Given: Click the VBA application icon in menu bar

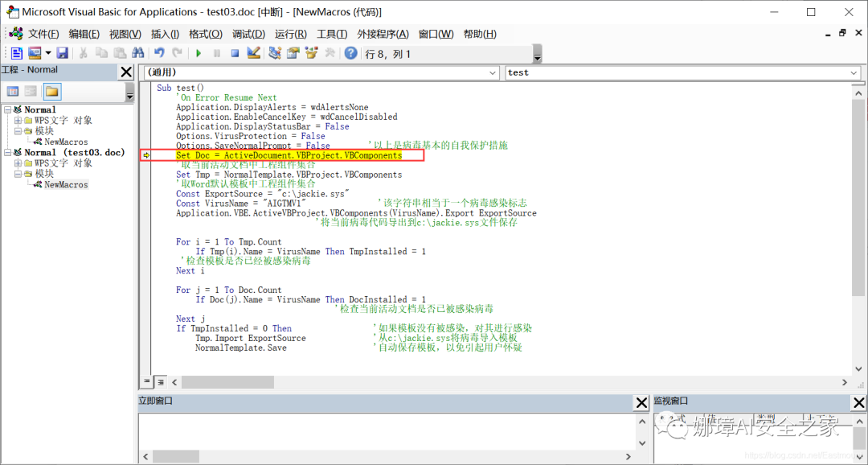Looking at the screenshot, I should [15, 33].
